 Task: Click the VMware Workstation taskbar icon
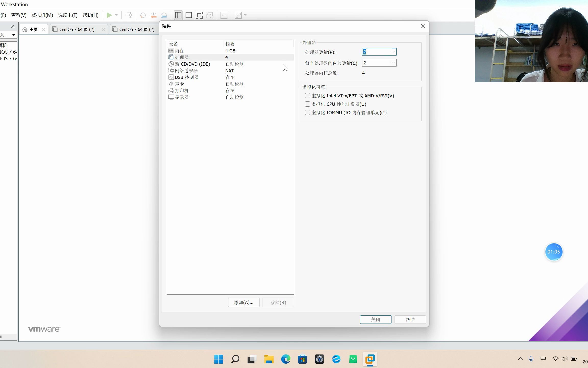point(370,359)
